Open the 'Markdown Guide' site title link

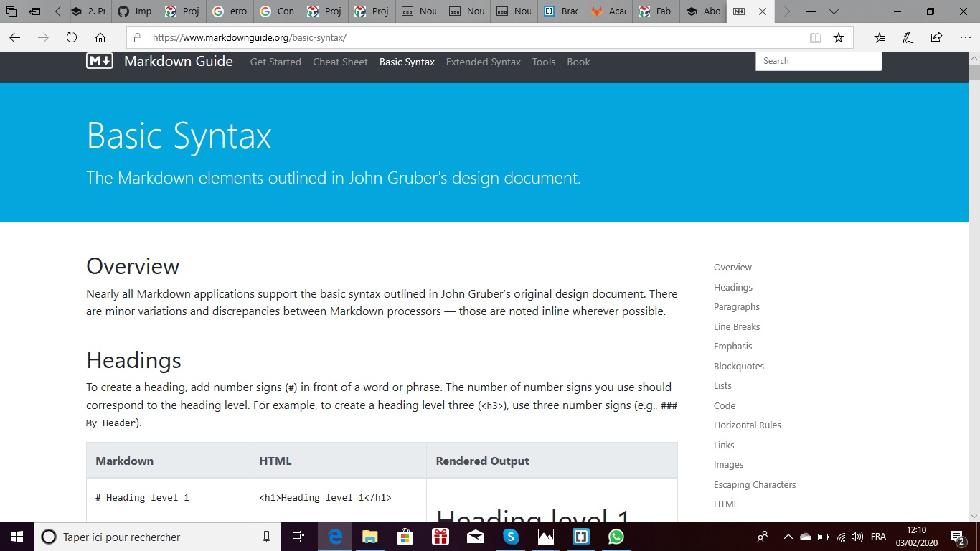point(179,62)
